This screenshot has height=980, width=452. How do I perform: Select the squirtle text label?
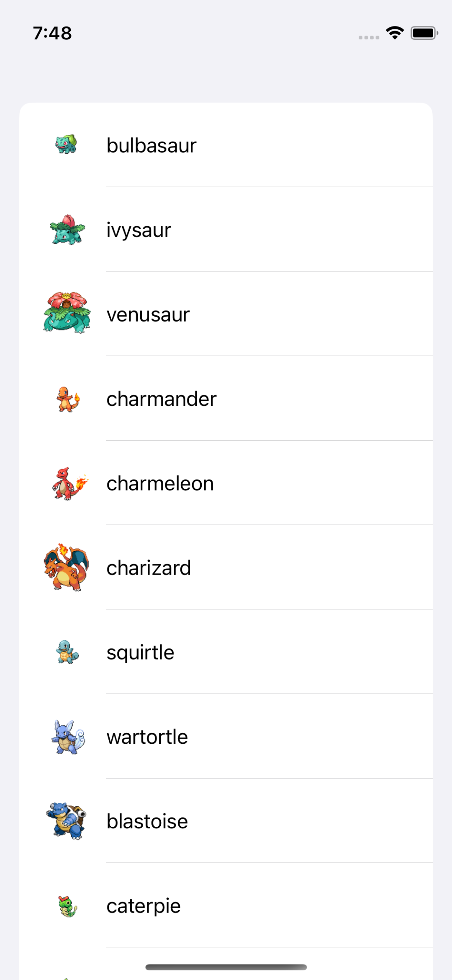(x=140, y=653)
